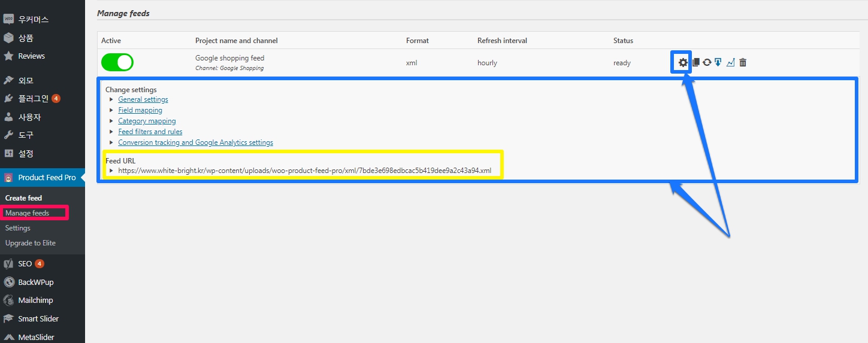This screenshot has width=868, height=343.
Task: Open the Product Feed Pro Settings submenu
Action: (18, 228)
